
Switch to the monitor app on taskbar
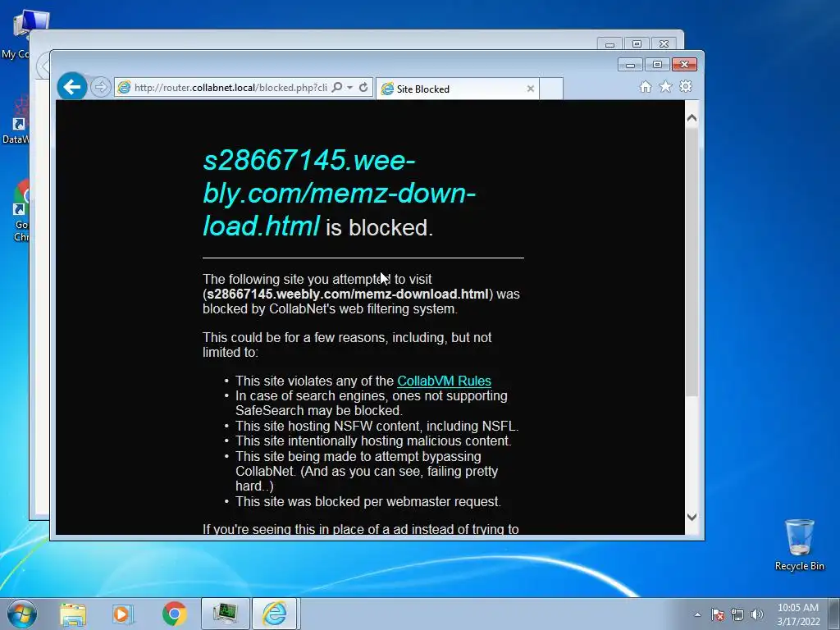[225, 614]
